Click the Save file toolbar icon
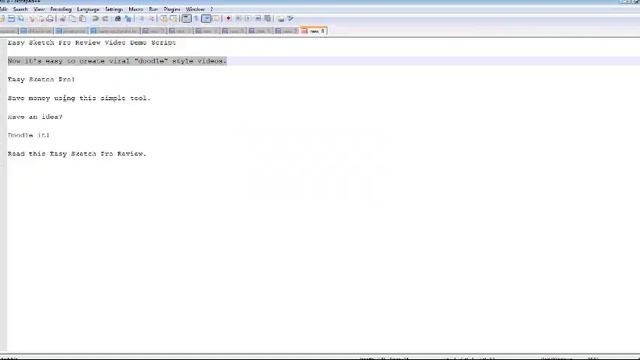The width and height of the screenshot is (640, 360). tap(11, 19)
